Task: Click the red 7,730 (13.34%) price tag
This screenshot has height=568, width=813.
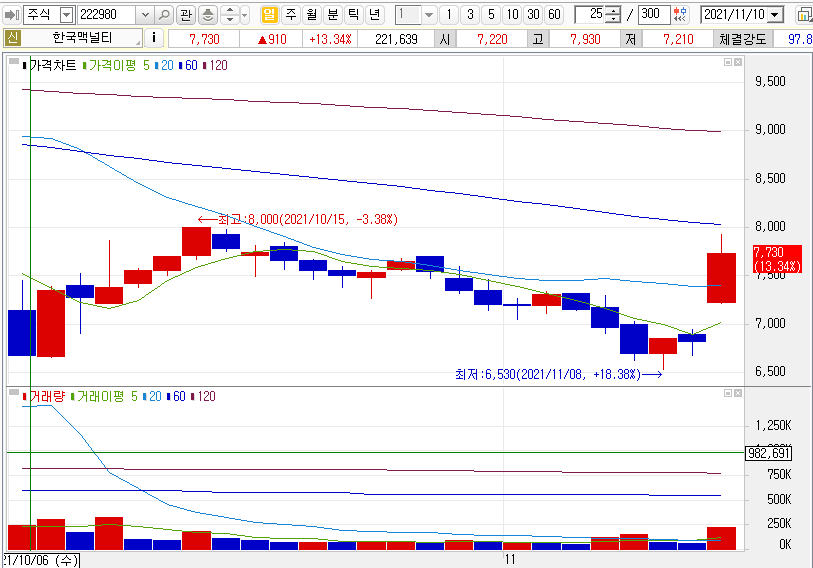Action: [x=777, y=259]
